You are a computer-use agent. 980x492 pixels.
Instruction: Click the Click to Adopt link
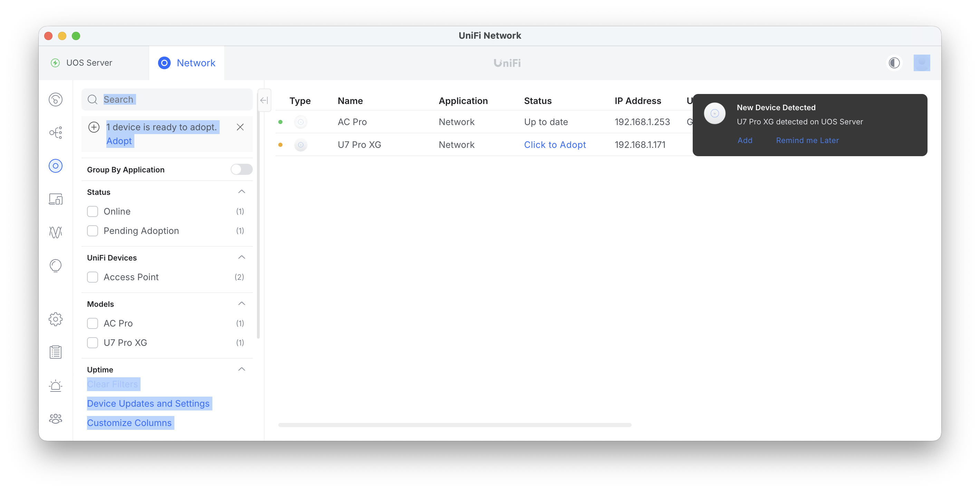click(x=555, y=144)
